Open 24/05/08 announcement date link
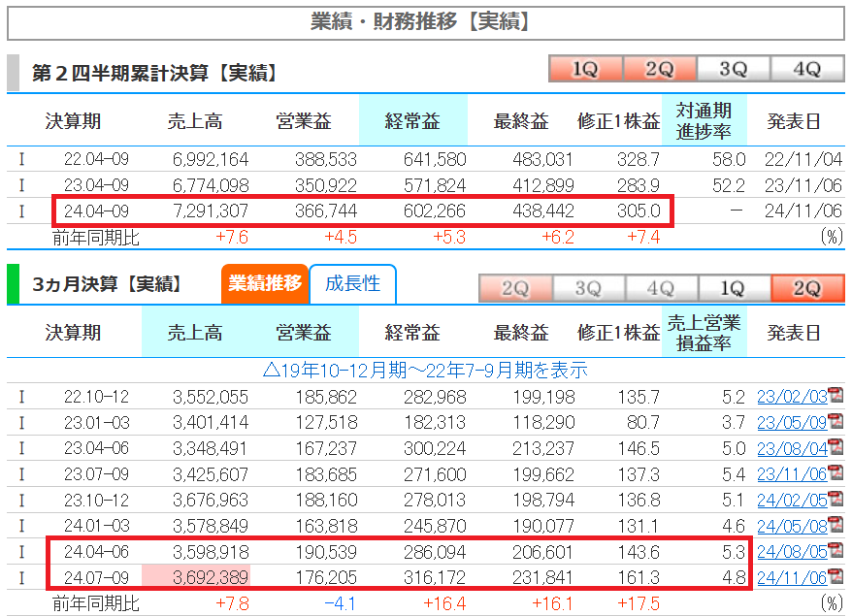The width and height of the screenshot is (852, 616). point(792,527)
